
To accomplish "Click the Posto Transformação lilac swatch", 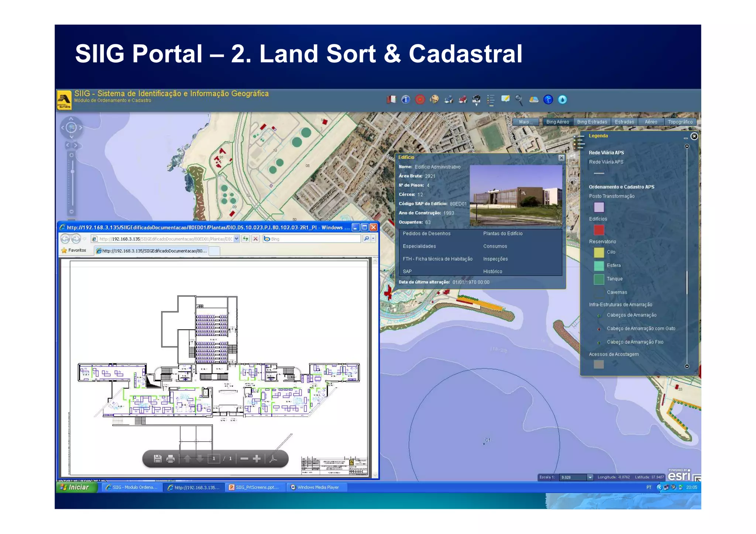I will [599, 207].
